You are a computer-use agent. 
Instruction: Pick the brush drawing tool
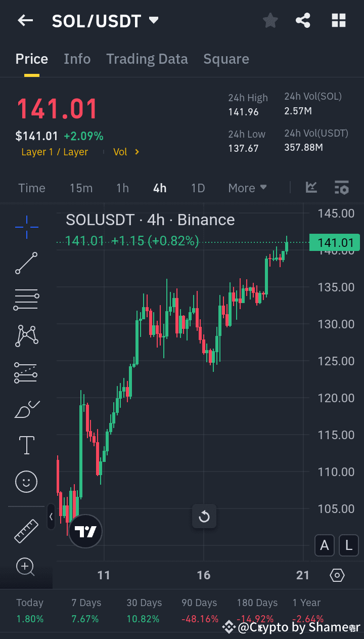pyautogui.click(x=26, y=409)
